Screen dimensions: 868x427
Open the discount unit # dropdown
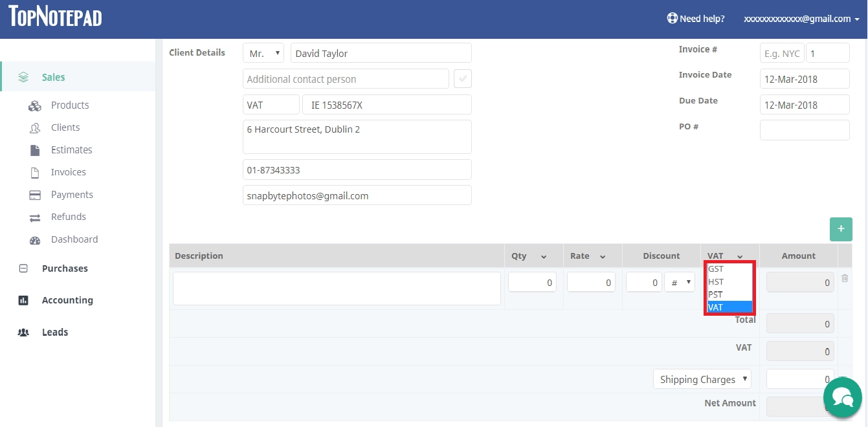[679, 282]
